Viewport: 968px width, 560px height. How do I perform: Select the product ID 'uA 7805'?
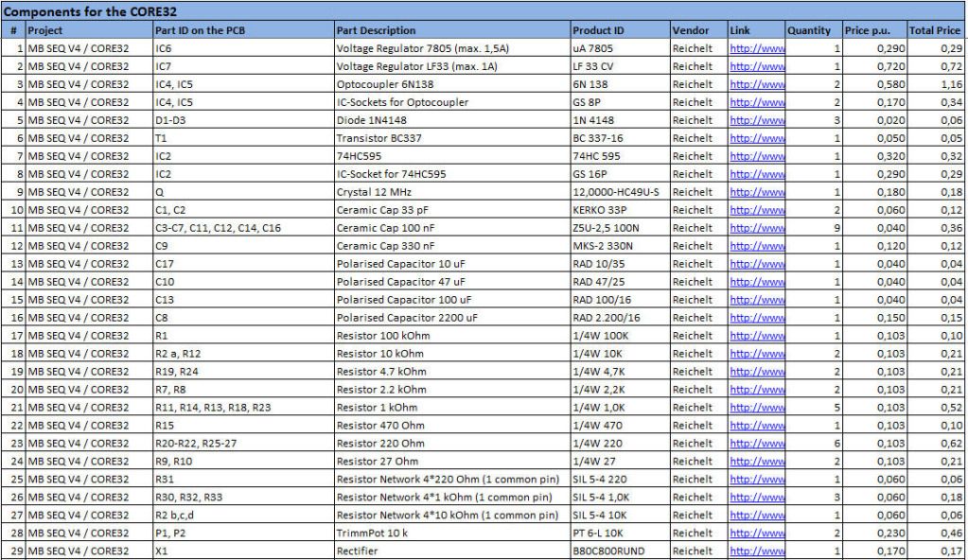point(621,48)
